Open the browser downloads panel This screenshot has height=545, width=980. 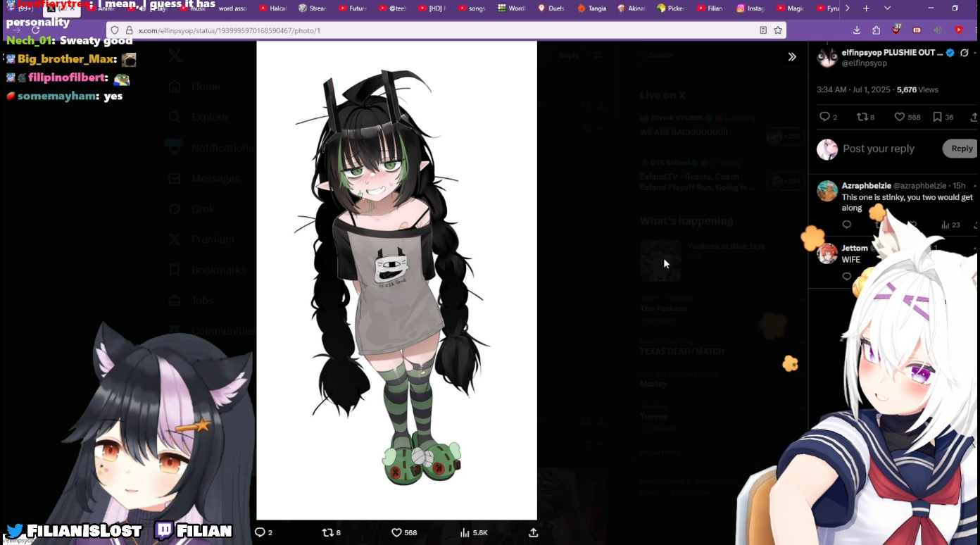pos(857,30)
